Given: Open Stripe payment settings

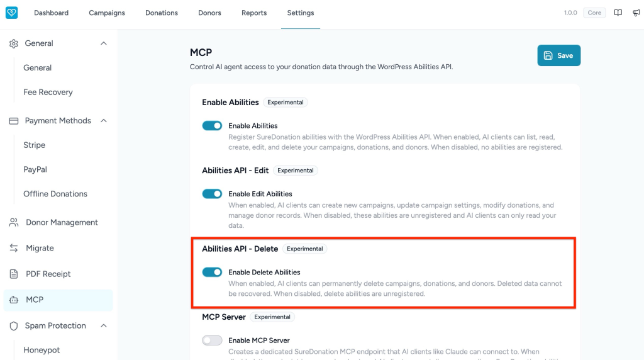Looking at the screenshot, I should 34,145.
